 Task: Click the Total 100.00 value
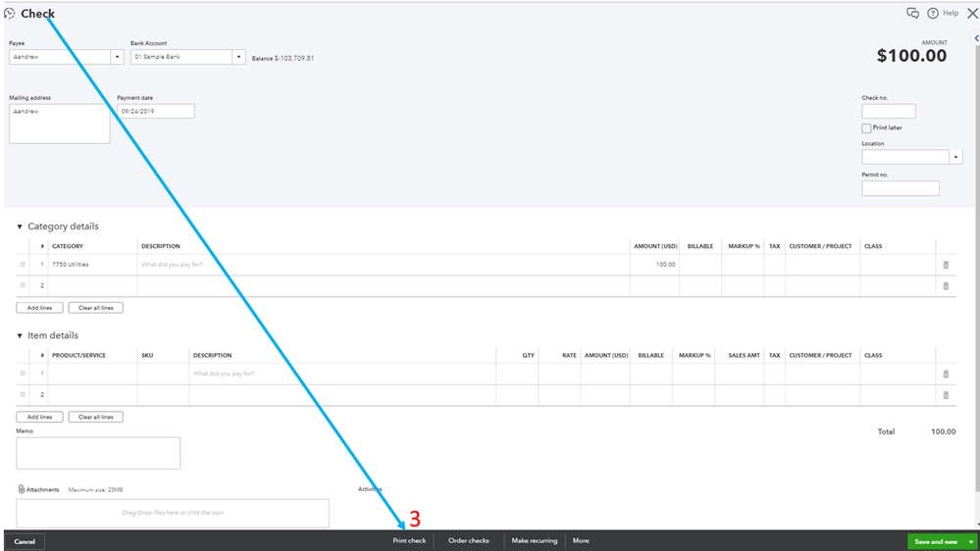(x=943, y=431)
